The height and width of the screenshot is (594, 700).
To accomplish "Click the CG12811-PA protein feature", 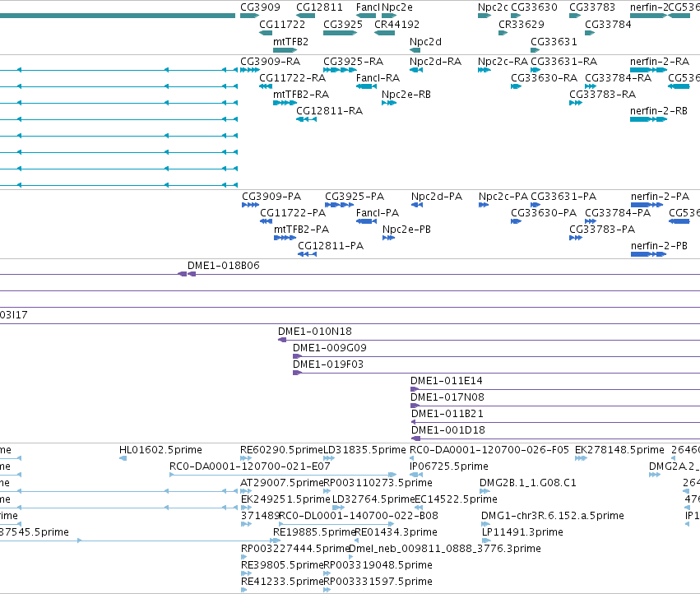I will [x=307, y=254].
